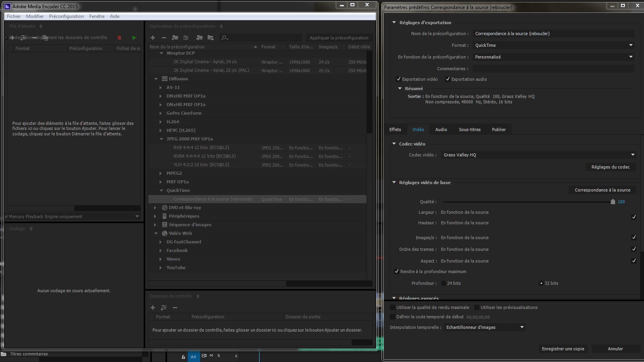
Task: Click the DVD et Blu-ray disc icon
Action: (165, 208)
